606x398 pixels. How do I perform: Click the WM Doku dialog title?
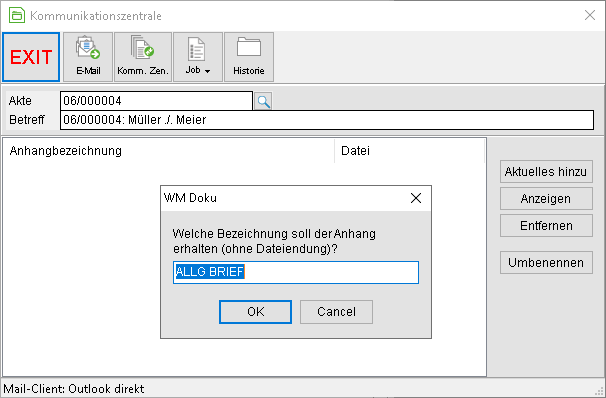[x=190, y=198]
